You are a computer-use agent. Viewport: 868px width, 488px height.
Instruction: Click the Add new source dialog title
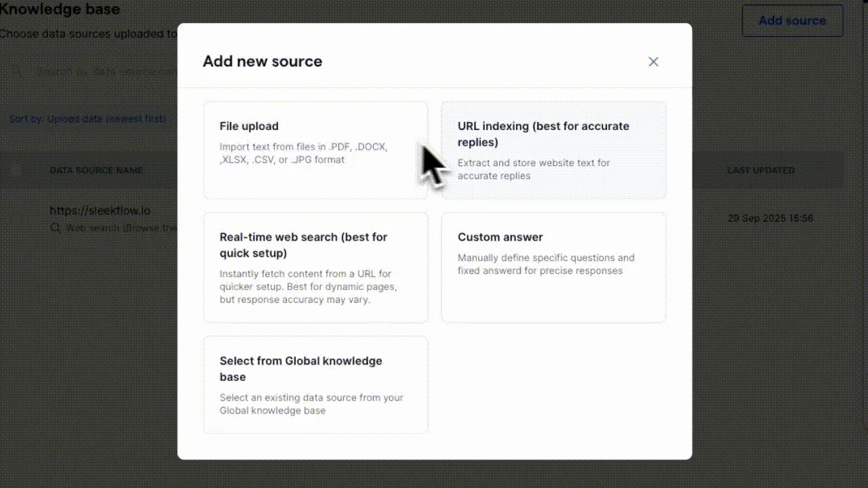point(262,61)
